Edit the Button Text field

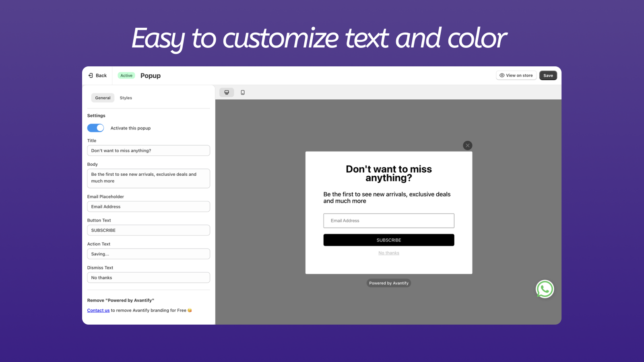point(149,230)
